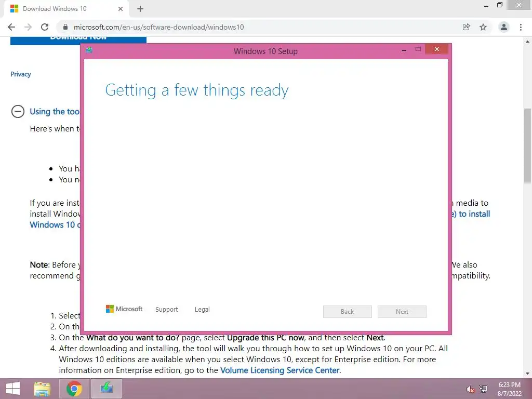Image resolution: width=532 pixels, height=399 pixels.
Task: Click the scrollbar up arrow
Action: pos(527,42)
